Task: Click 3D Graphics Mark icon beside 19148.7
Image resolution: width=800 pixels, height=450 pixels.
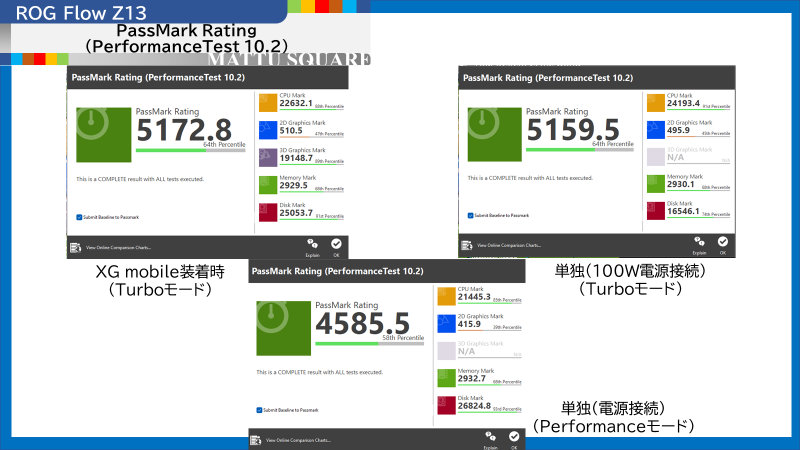Action: tap(268, 158)
